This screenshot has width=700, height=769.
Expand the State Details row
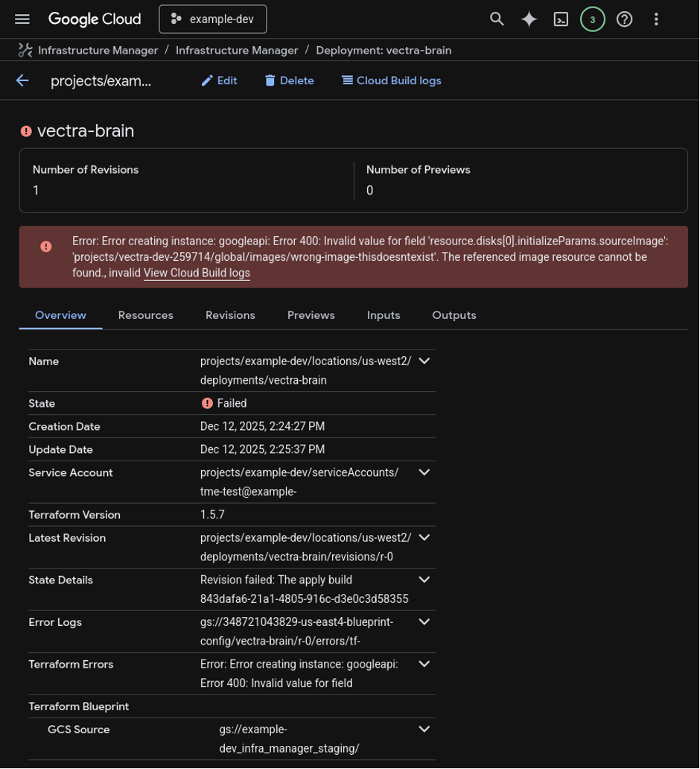pyautogui.click(x=424, y=580)
